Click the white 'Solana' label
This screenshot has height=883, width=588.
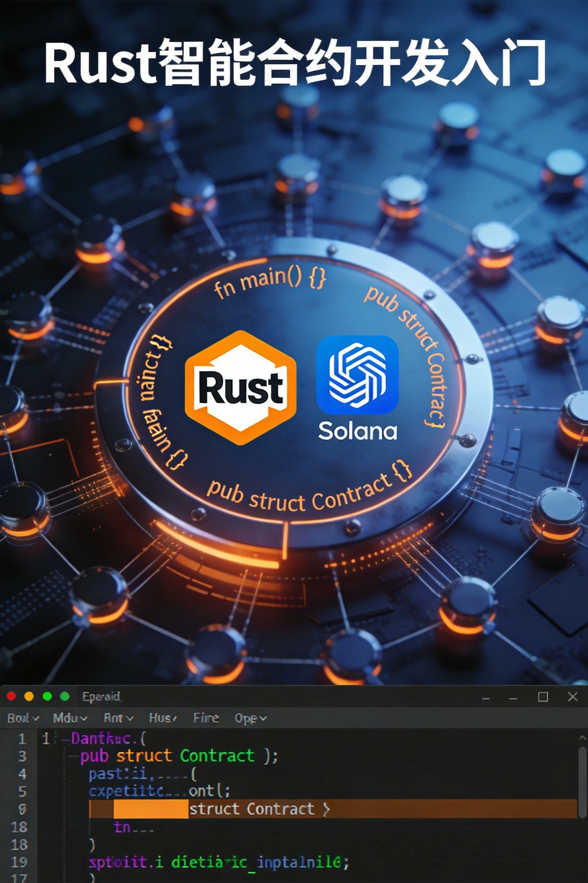(x=357, y=431)
